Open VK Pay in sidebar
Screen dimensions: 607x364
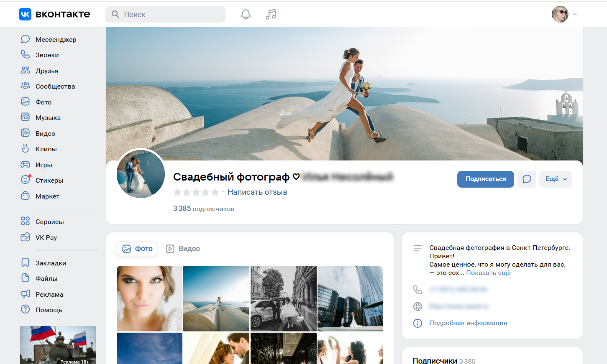tap(46, 238)
